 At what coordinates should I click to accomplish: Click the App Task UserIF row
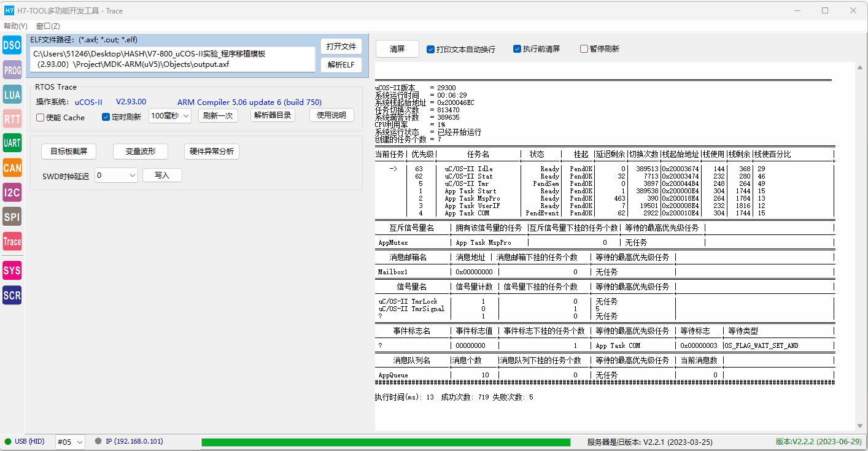tap(605, 206)
